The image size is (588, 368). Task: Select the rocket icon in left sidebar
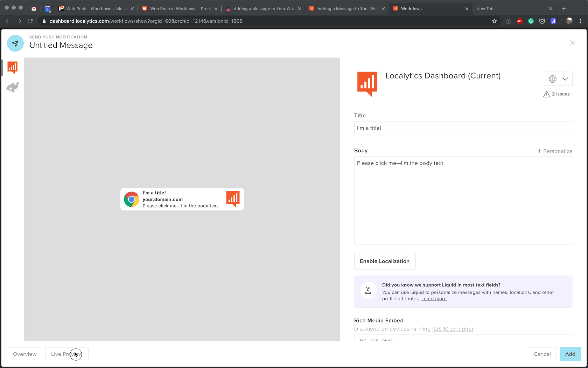pos(13,87)
